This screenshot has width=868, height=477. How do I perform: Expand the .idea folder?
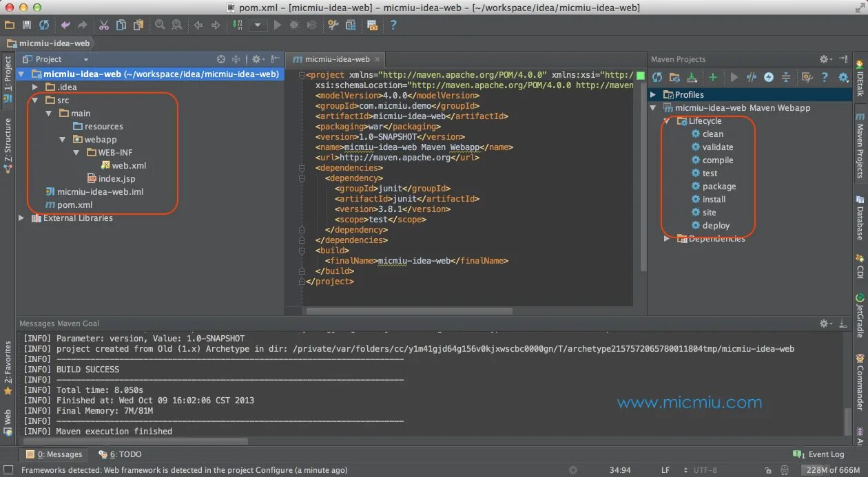pyautogui.click(x=35, y=87)
